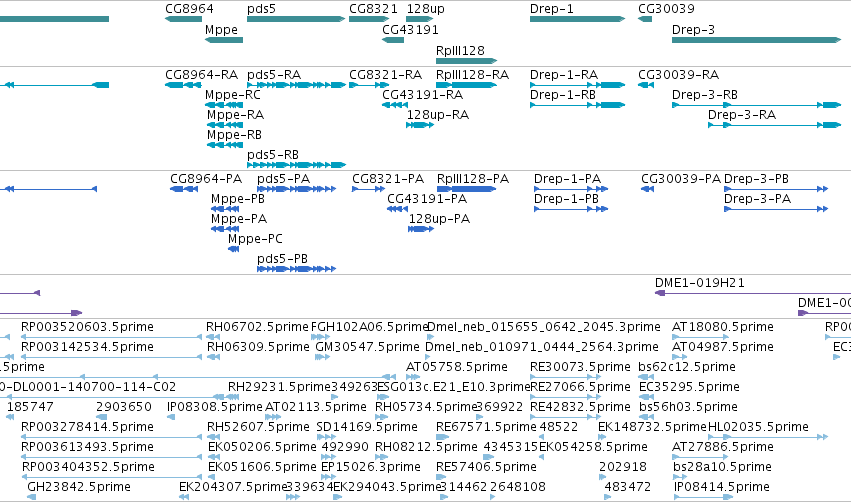
Task: Click the CG8321 gene label
Action: point(373,9)
